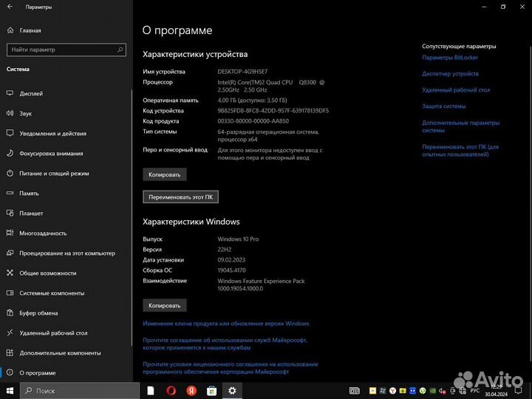Click the Yandex Y icon in tray
This screenshot has height=399, width=532.
pyautogui.click(x=392, y=391)
